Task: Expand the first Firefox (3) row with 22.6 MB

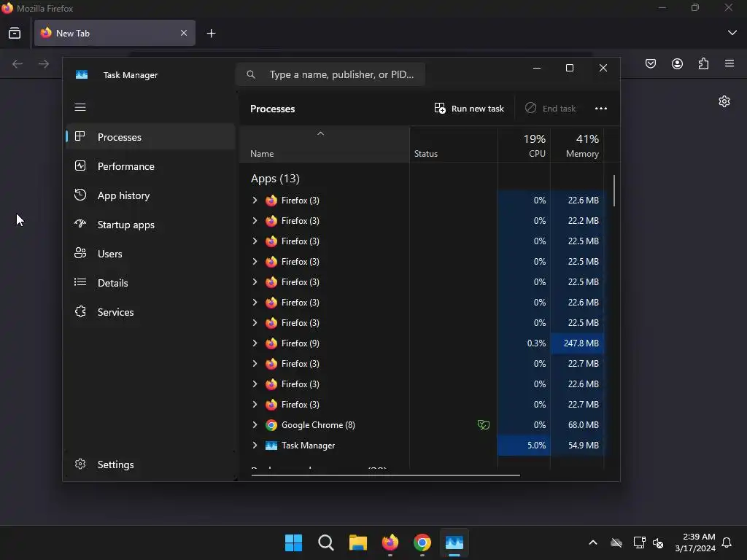Action: [255, 200]
